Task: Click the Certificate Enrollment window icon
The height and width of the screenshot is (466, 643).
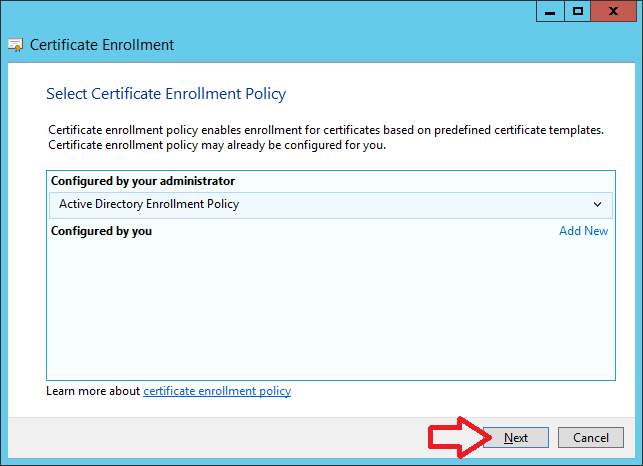Action: (x=15, y=45)
